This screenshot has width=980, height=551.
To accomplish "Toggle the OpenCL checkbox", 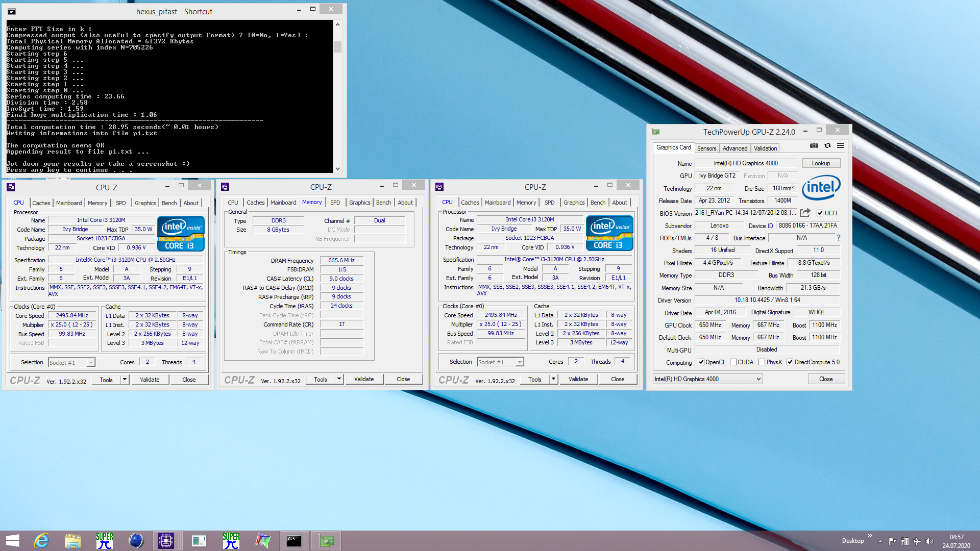I will point(701,362).
